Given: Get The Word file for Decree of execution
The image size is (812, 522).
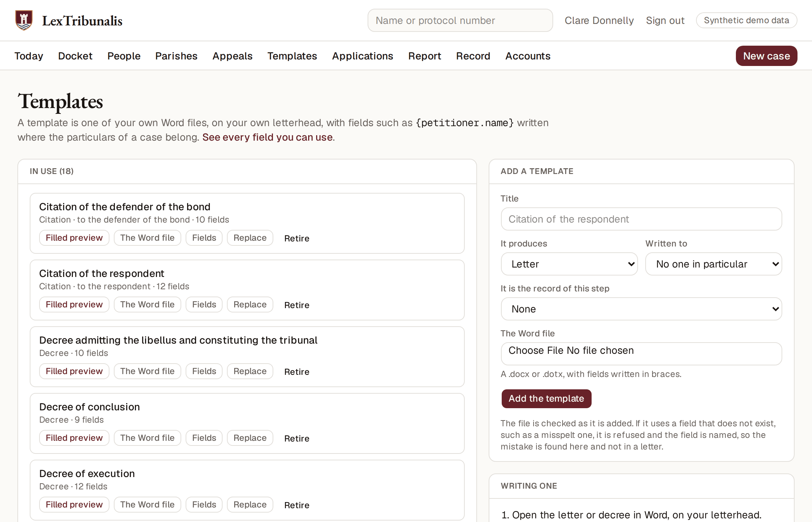Looking at the screenshot, I should [x=147, y=505].
